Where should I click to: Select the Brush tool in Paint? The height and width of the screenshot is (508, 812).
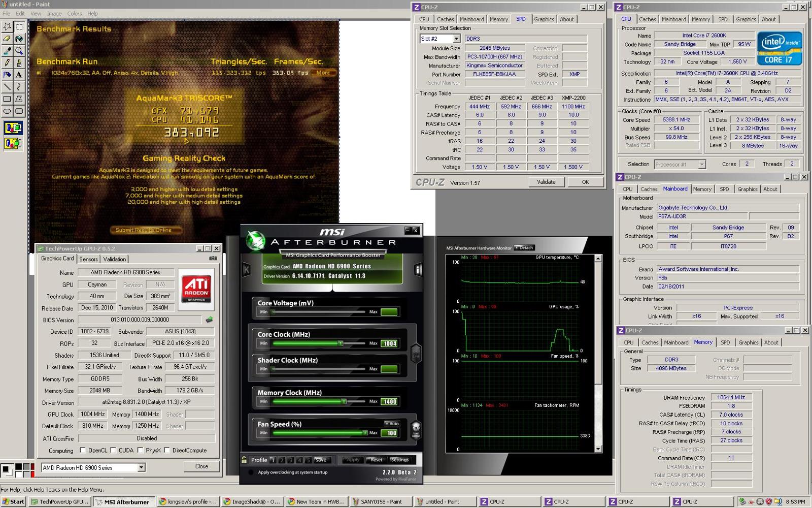tap(19, 63)
